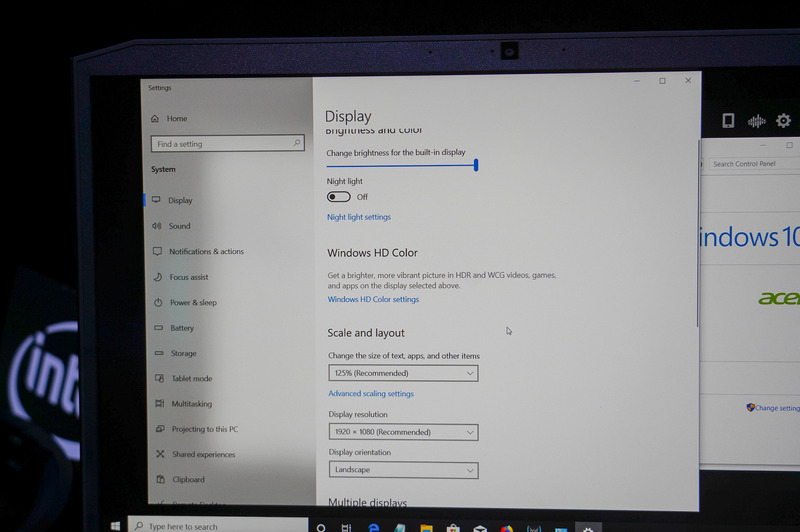Minimize the Control Panel window

(x=763, y=145)
